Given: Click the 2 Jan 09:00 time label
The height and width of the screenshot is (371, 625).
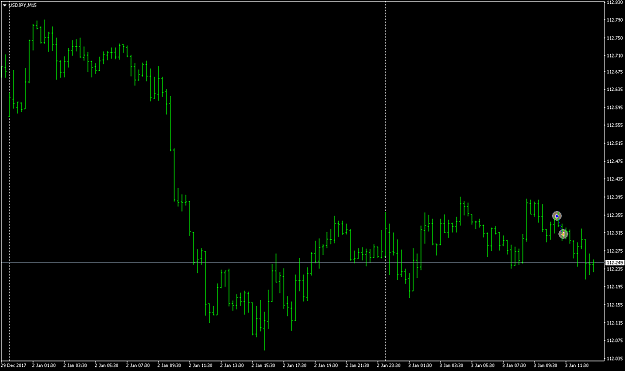Looking at the screenshot, I should point(169,365).
